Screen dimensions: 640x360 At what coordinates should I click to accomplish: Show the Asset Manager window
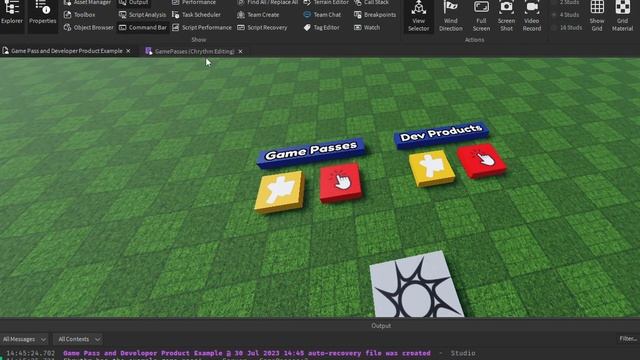coord(87,2)
